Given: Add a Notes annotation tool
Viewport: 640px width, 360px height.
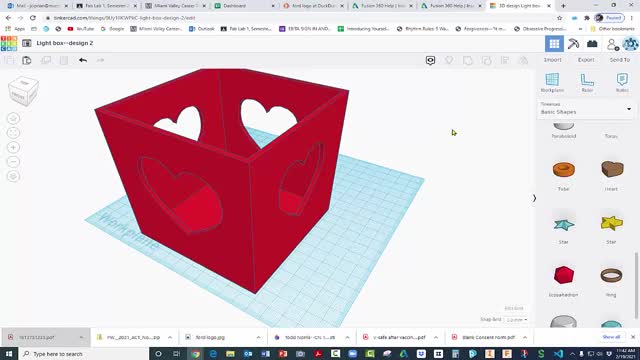Looking at the screenshot, I should tap(622, 82).
